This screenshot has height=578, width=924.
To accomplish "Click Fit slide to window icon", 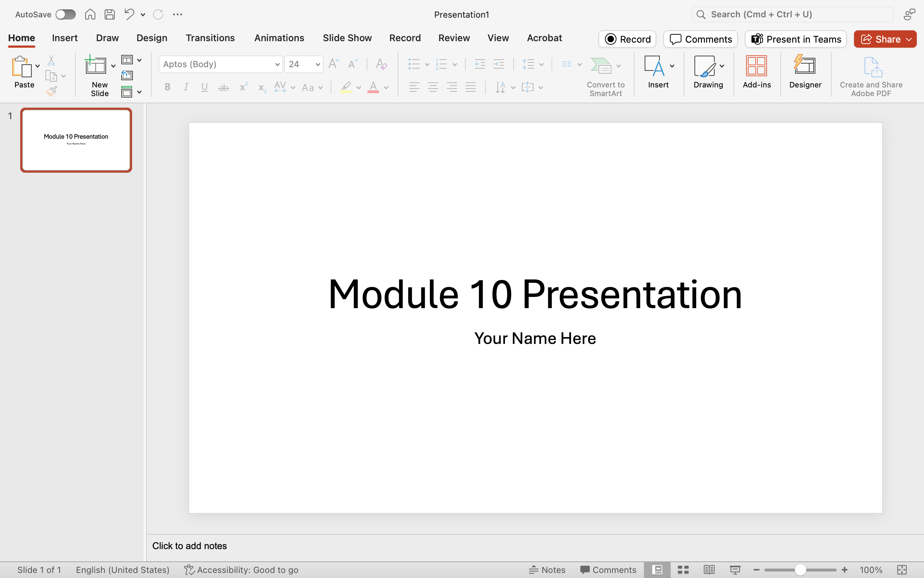I will point(902,570).
